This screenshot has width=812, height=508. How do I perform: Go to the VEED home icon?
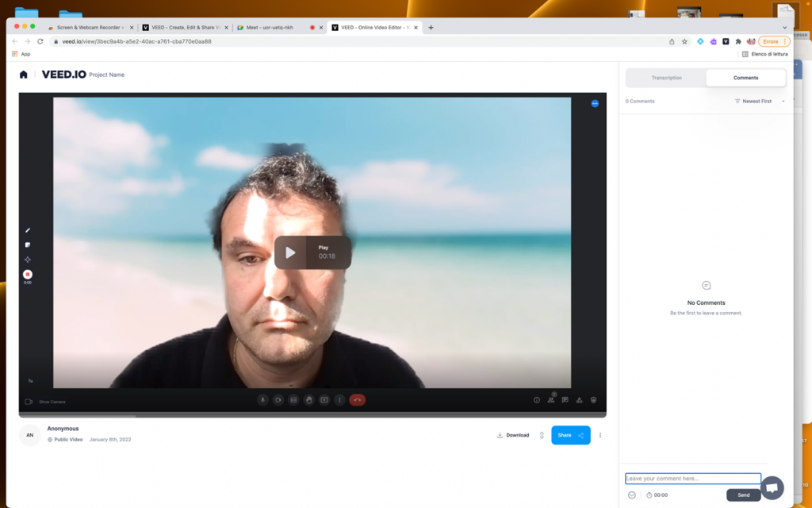(23, 75)
